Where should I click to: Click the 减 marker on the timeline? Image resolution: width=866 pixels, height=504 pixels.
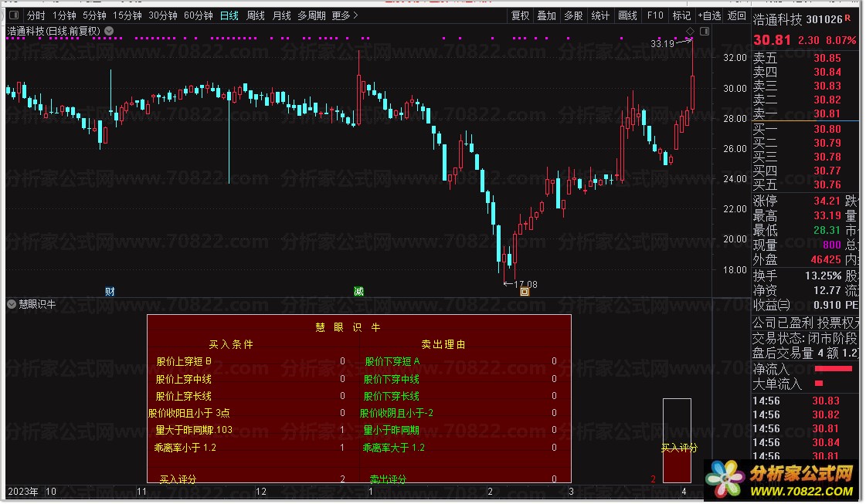coord(358,292)
